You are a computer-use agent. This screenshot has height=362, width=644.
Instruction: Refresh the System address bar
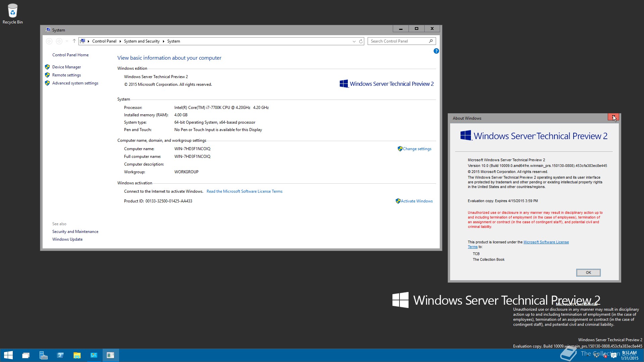click(361, 41)
